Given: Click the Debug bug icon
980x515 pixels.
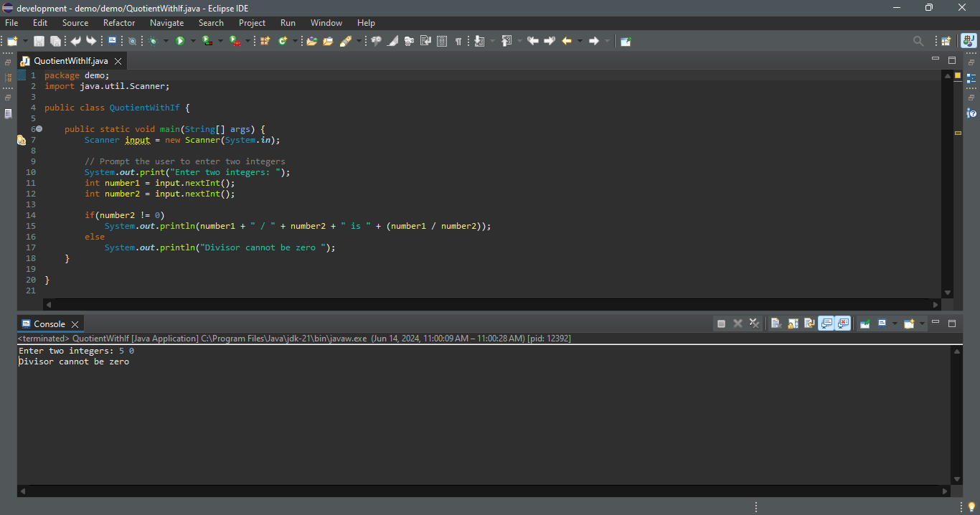Looking at the screenshot, I should [153, 42].
